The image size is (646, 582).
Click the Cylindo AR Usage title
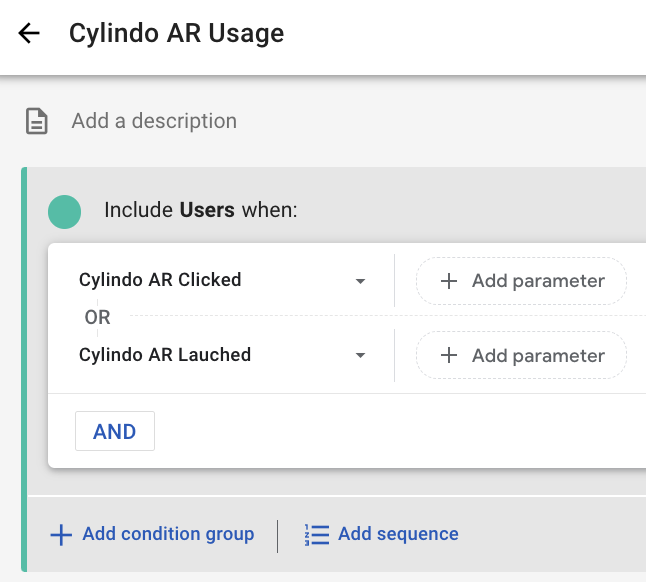[176, 33]
